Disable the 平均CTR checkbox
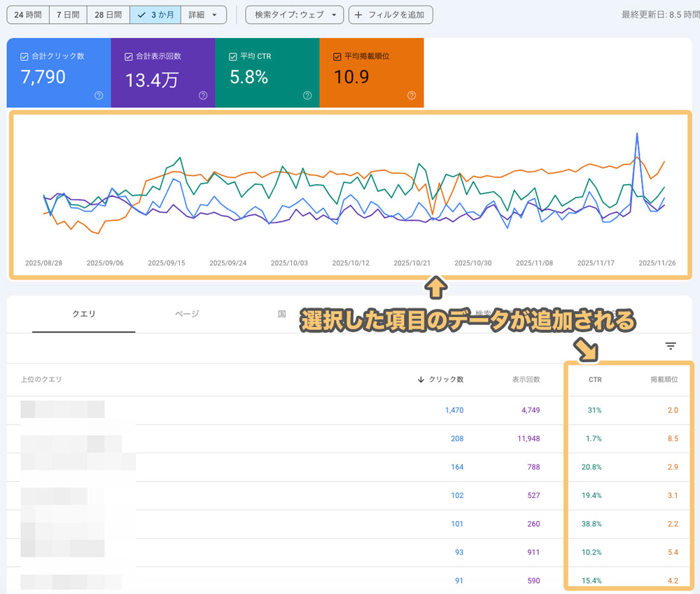 coord(233,56)
